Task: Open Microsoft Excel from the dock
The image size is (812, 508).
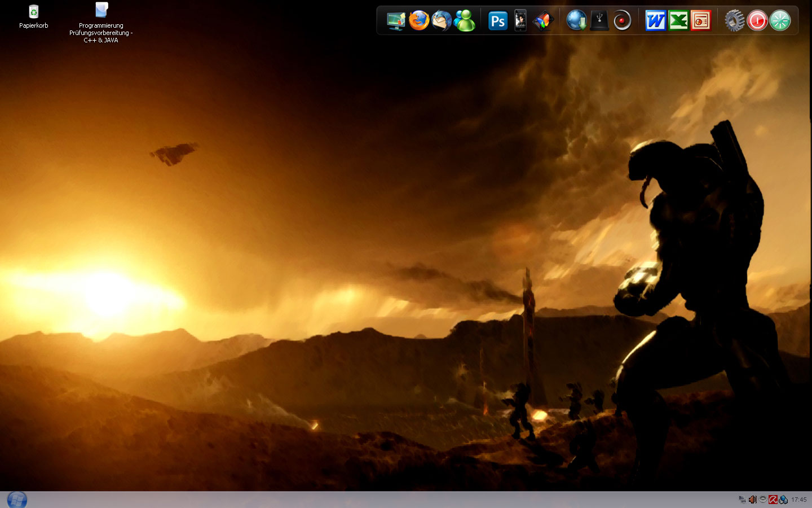Action: (678, 21)
